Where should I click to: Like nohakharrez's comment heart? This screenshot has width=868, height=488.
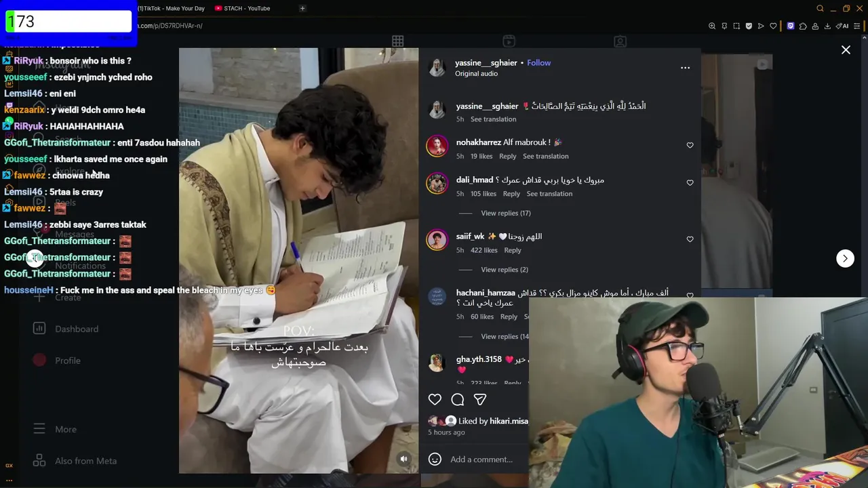(x=690, y=145)
